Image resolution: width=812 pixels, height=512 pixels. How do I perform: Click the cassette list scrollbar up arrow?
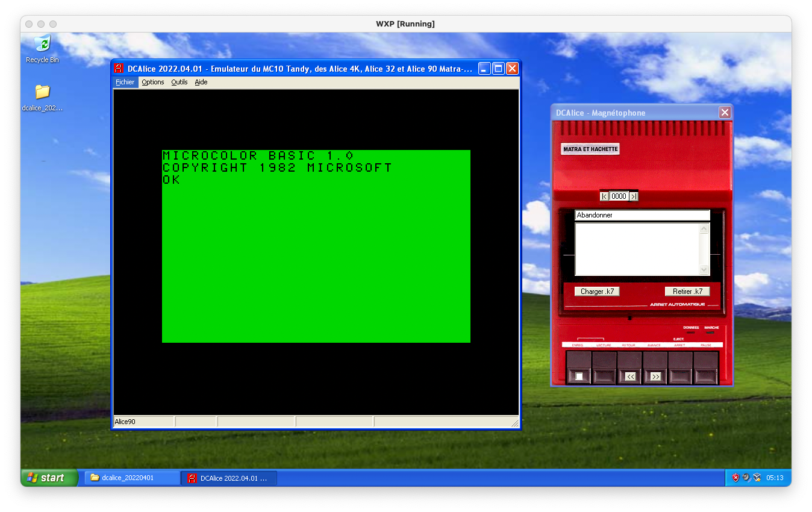pos(704,229)
